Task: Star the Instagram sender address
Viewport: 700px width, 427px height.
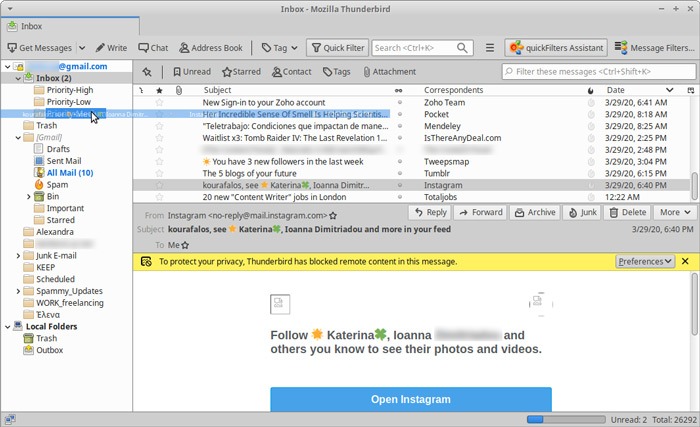Action: (333, 216)
